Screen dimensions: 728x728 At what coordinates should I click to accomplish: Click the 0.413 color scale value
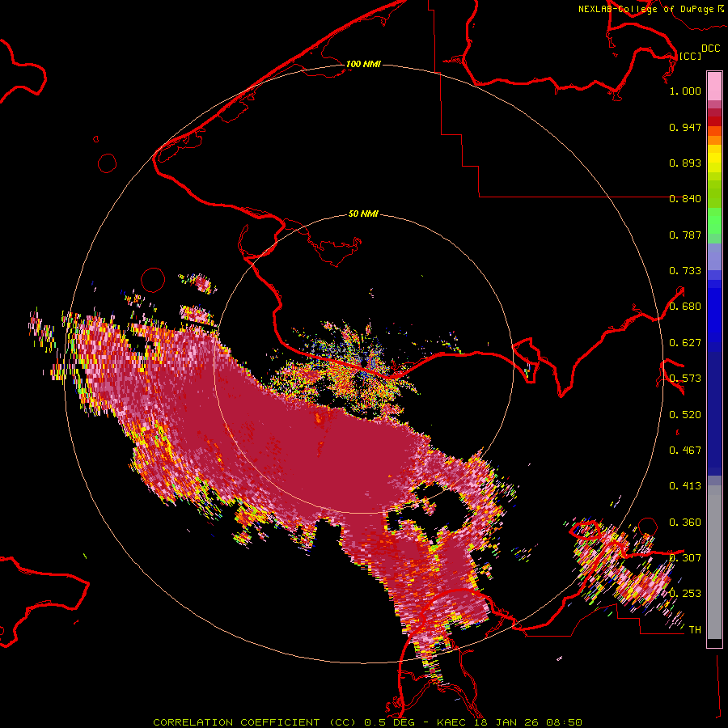pos(685,486)
